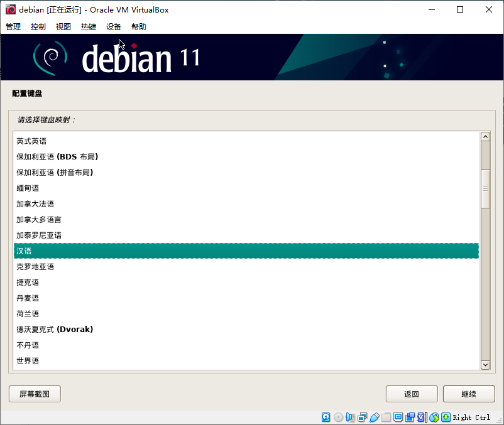Select 保加利亚语 (BDS 布局) layout

coord(246,157)
